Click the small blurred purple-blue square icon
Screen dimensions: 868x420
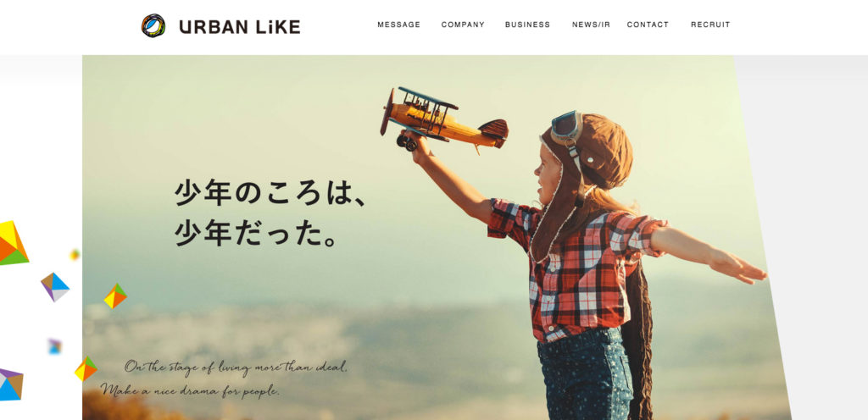click(54, 346)
